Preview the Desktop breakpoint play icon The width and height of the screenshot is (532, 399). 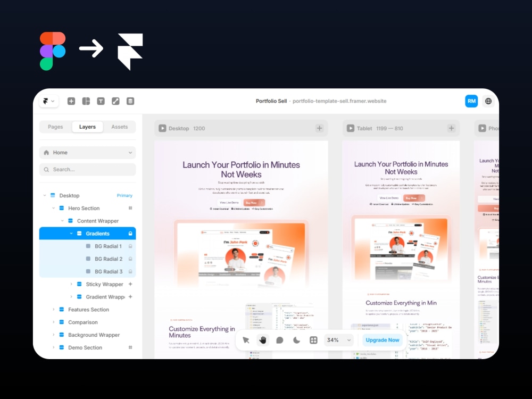coord(162,128)
